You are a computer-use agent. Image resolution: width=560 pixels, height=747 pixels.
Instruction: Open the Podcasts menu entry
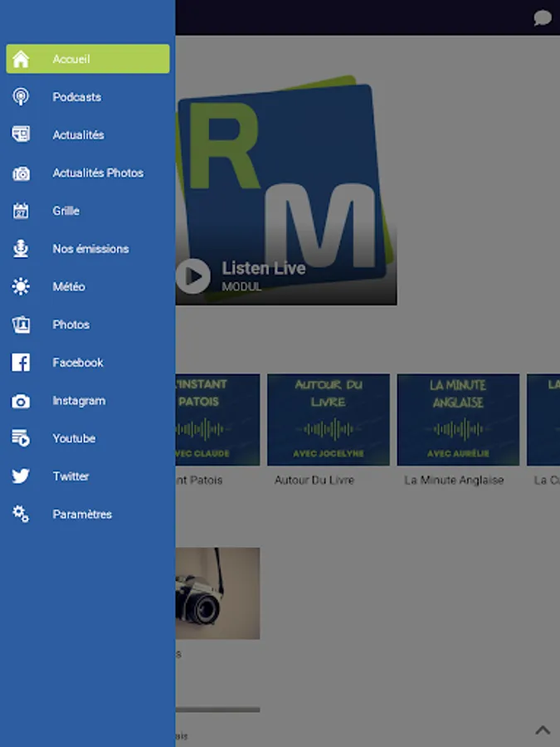[x=76, y=97]
